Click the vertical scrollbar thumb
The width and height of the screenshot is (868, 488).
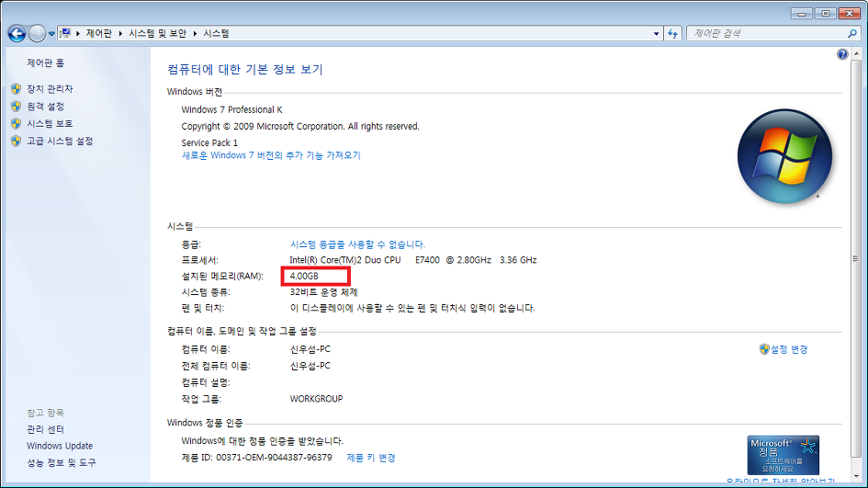point(856,258)
